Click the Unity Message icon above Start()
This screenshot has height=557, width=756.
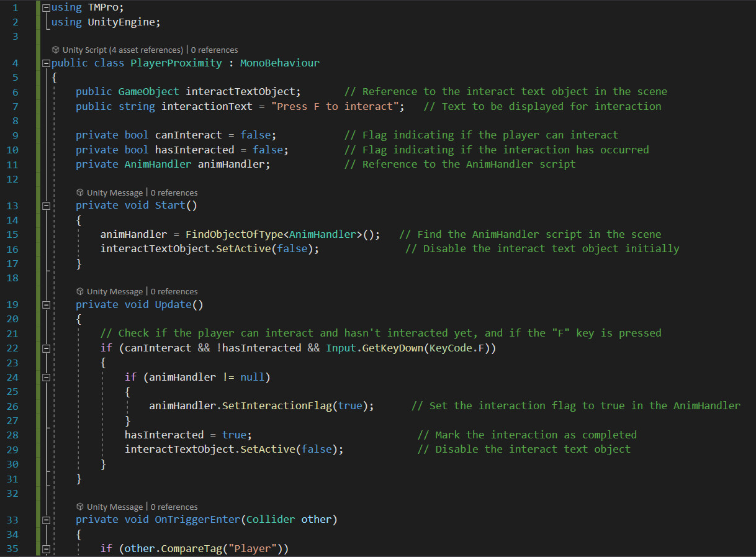coord(80,192)
